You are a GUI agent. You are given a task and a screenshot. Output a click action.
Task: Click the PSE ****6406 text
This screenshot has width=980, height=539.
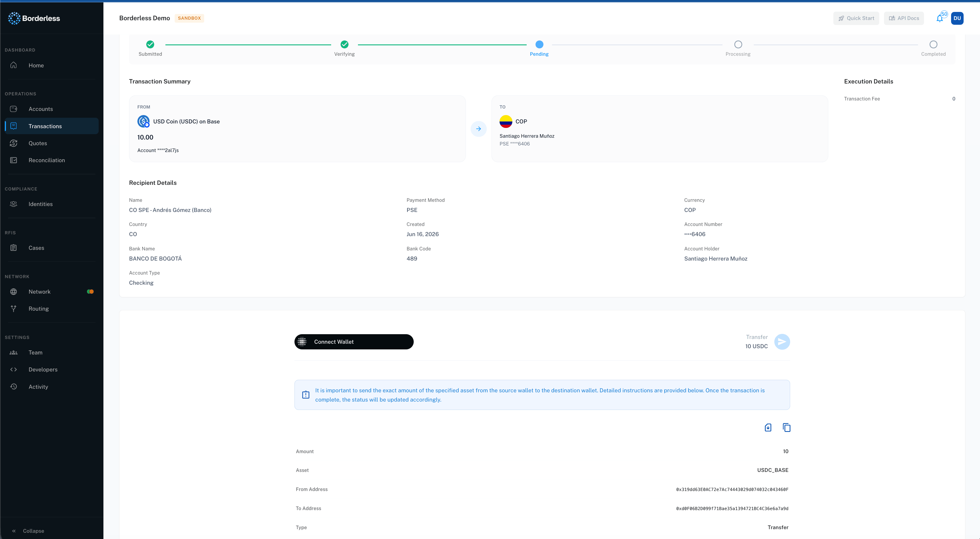tap(514, 143)
